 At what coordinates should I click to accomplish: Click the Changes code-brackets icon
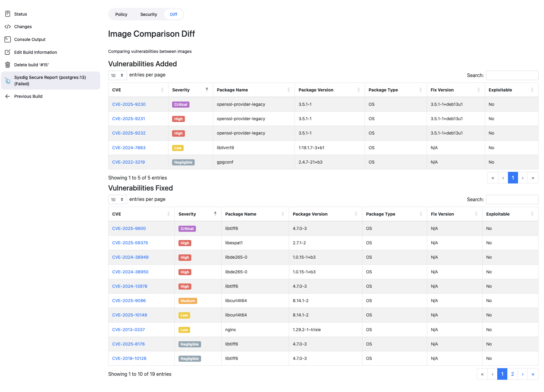click(8, 27)
